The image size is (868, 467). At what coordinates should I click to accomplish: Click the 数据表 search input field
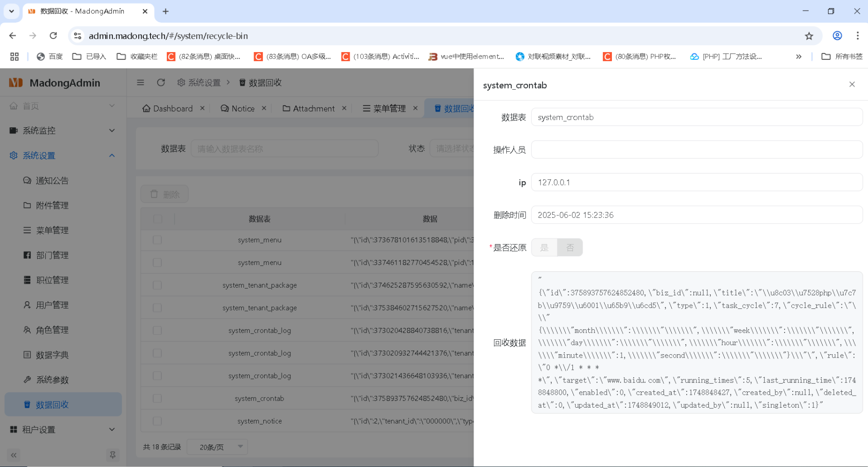tap(285, 148)
